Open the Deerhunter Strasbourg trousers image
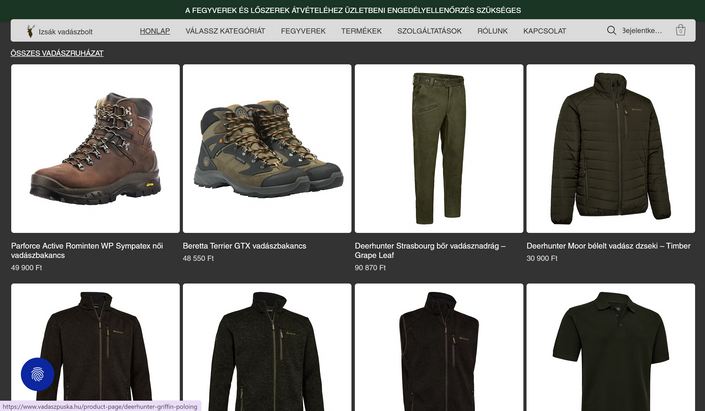 pos(439,148)
